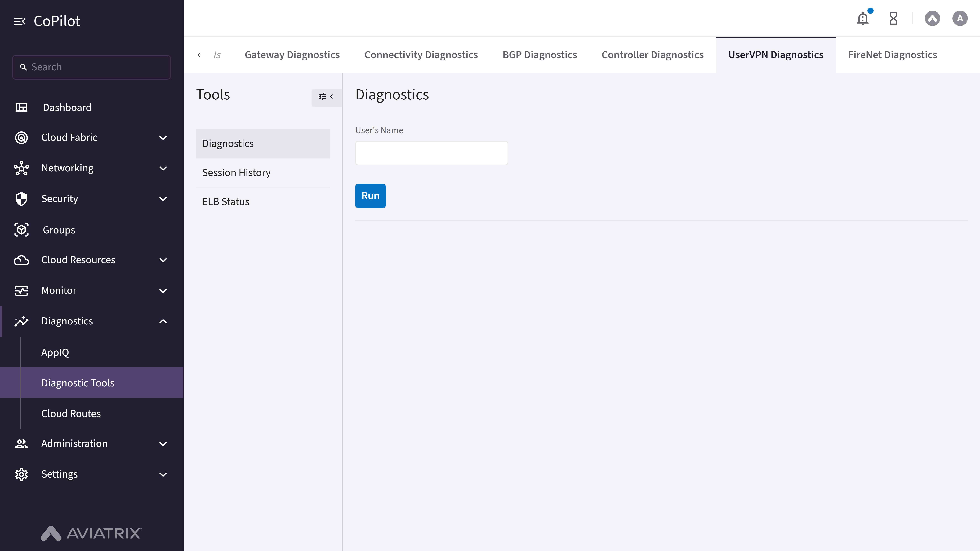Collapse the sidebar with the CoPilot menu icon
The height and width of the screenshot is (551, 980).
pyautogui.click(x=19, y=21)
